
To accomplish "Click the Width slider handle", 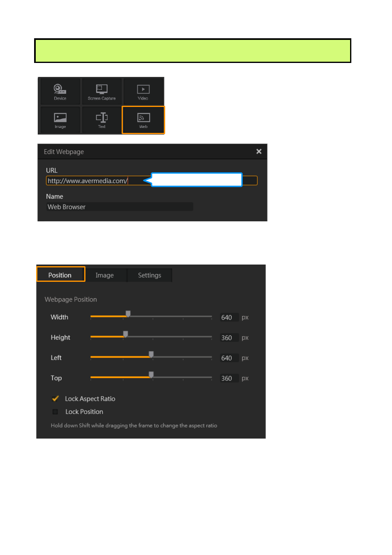I will point(128,314).
